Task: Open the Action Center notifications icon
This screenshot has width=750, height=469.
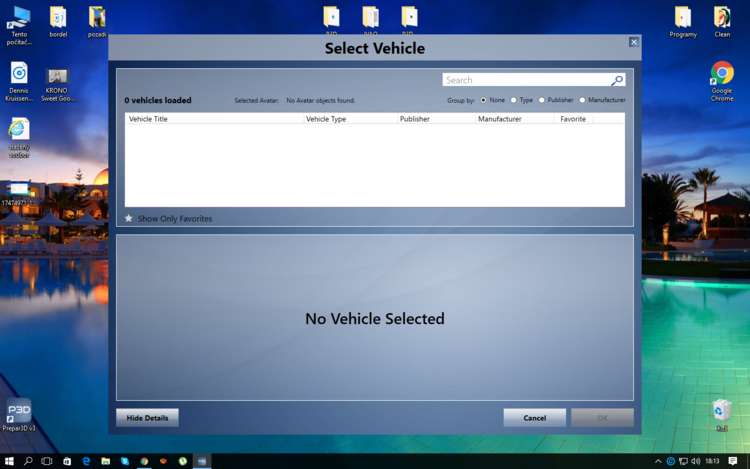Action: [x=733, y=461]
